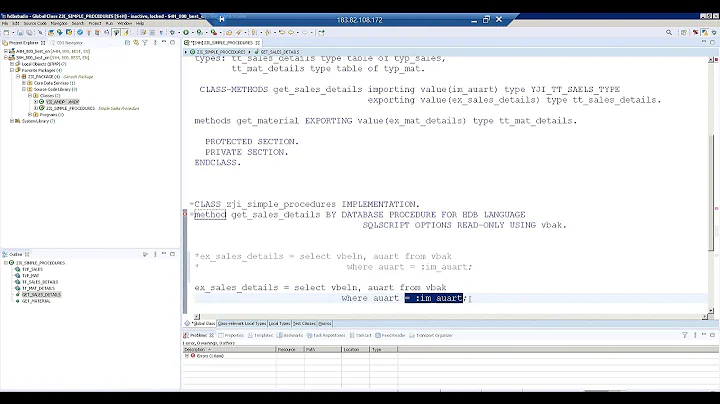
Task: Click the Forward navigation arrow in toolbar
Action: click(304, 33)
